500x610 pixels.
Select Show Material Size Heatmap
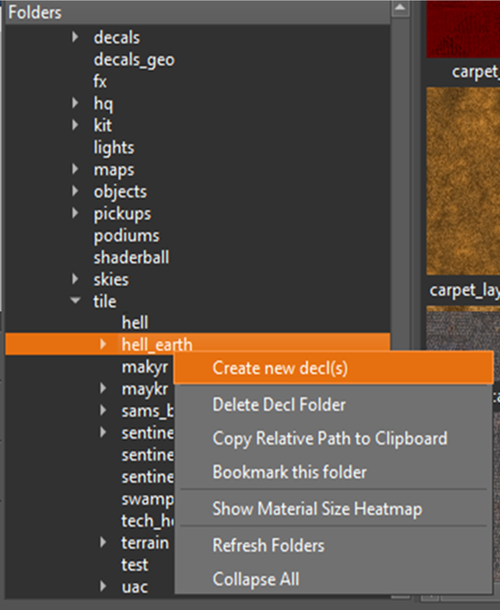(x=317, y=509)
